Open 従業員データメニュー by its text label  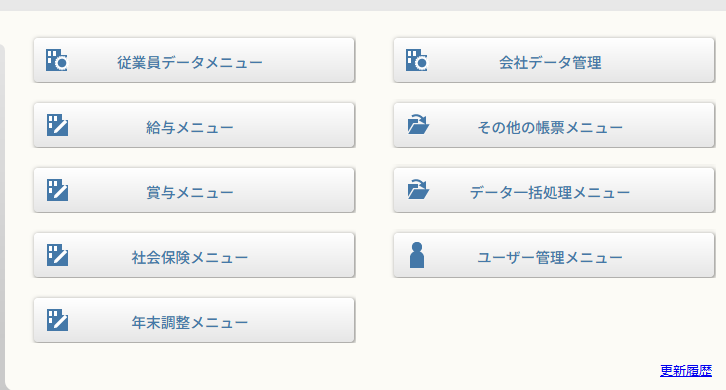pos(190,62)
